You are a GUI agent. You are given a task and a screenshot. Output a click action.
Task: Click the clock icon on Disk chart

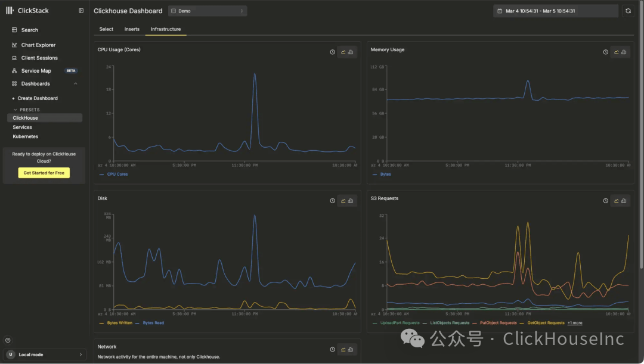333,201
